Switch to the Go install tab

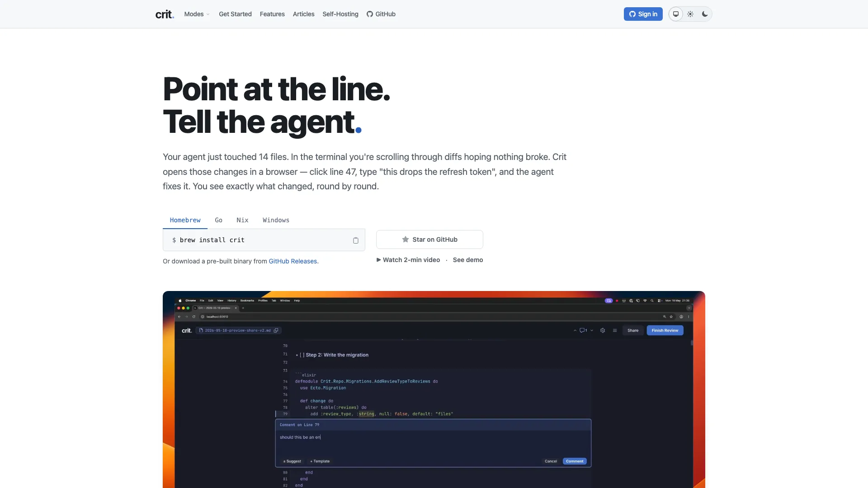point(218,220)
